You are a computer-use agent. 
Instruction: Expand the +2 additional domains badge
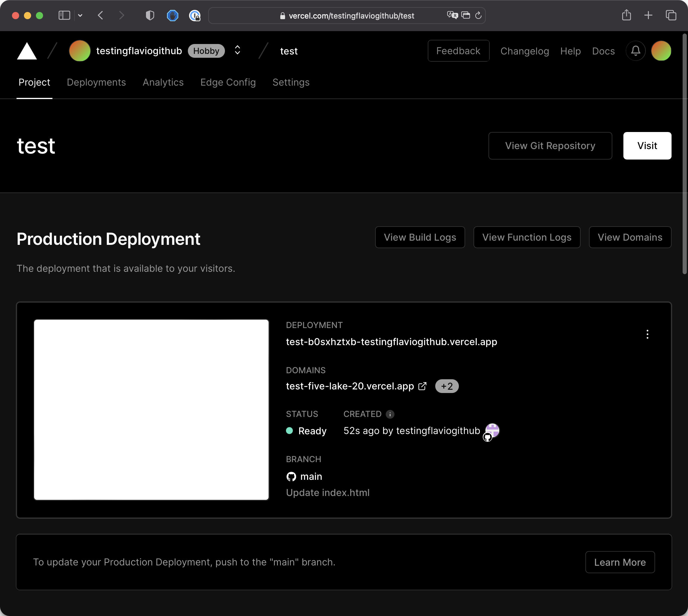(447, 386)
